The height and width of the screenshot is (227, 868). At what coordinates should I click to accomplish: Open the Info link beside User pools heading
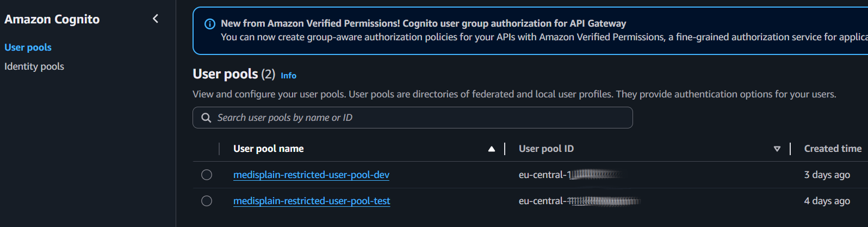(x=288, y=76)
